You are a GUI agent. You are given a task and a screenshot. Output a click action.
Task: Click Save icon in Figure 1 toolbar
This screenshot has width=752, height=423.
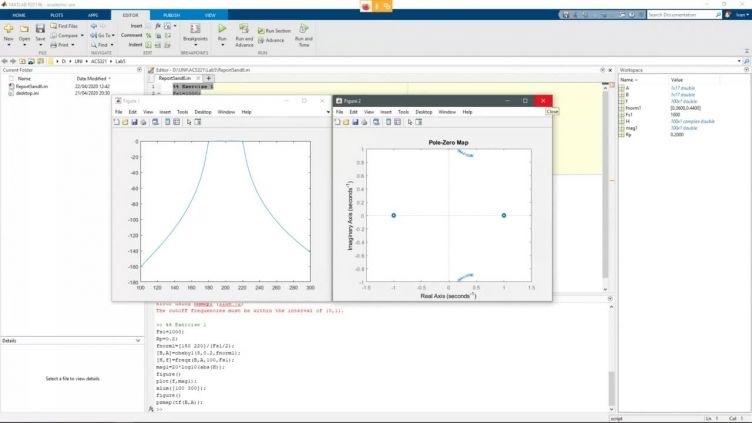[x=134, y=122]
